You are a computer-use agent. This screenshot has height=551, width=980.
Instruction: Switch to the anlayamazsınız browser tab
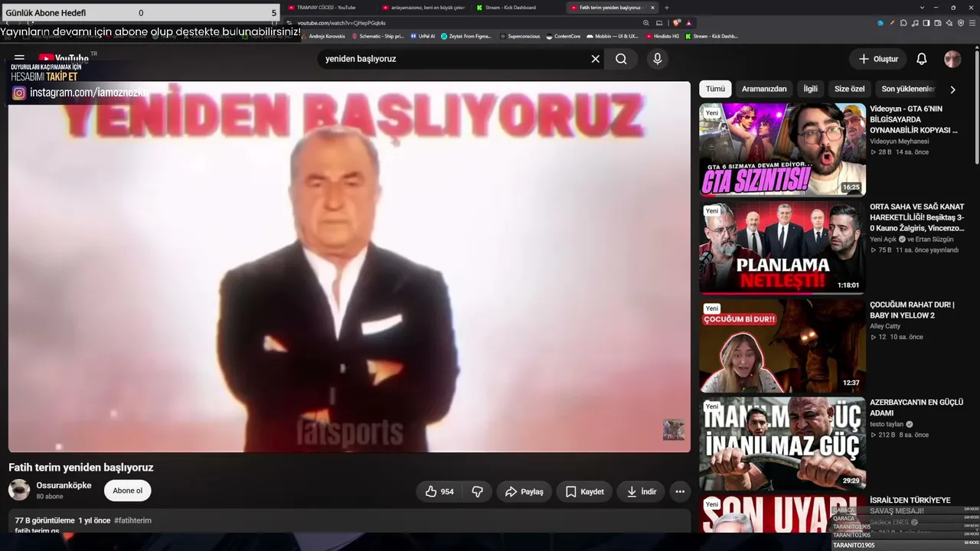[423, 8]
